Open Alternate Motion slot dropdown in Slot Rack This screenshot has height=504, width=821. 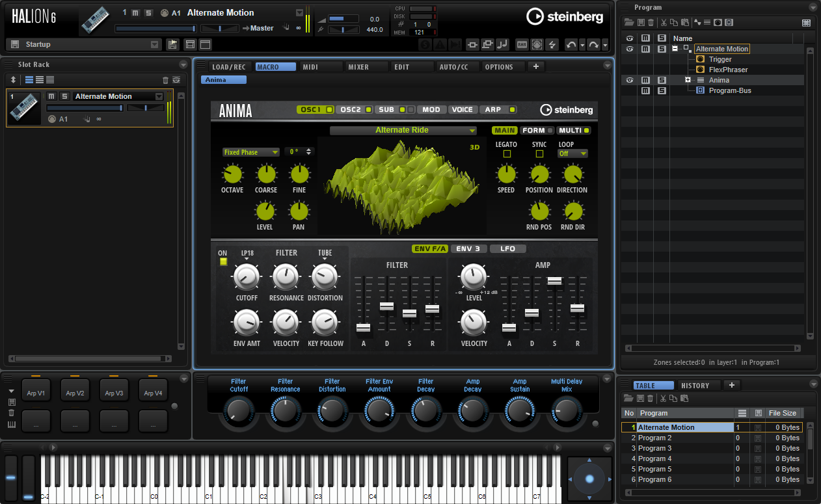(158, 96)
